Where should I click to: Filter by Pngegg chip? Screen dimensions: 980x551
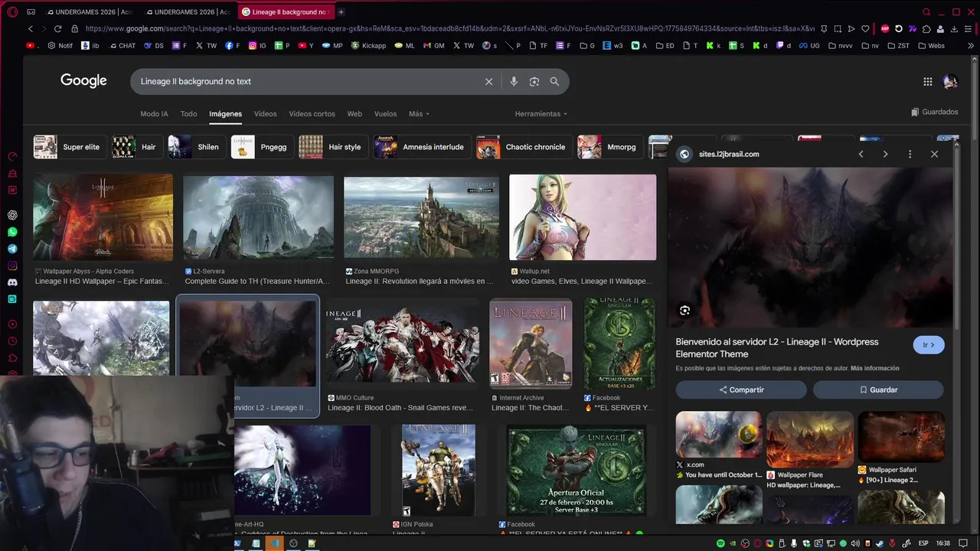click(262, 147)
